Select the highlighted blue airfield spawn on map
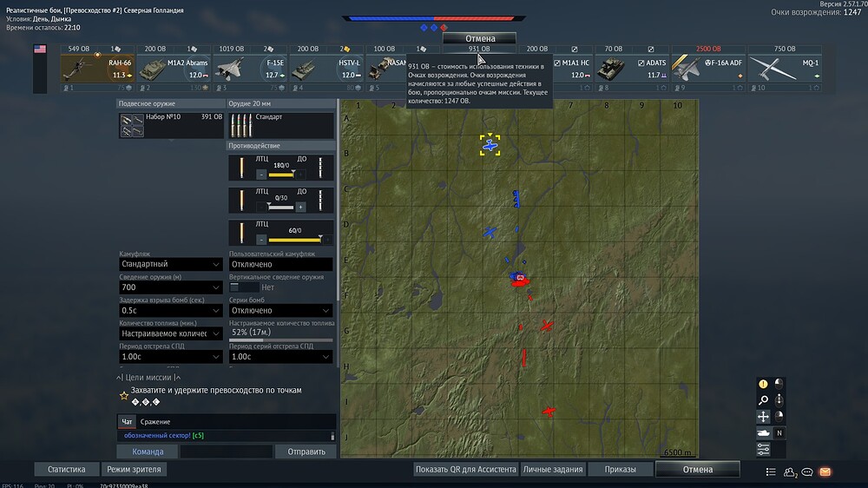 click(x=490, y=145)
